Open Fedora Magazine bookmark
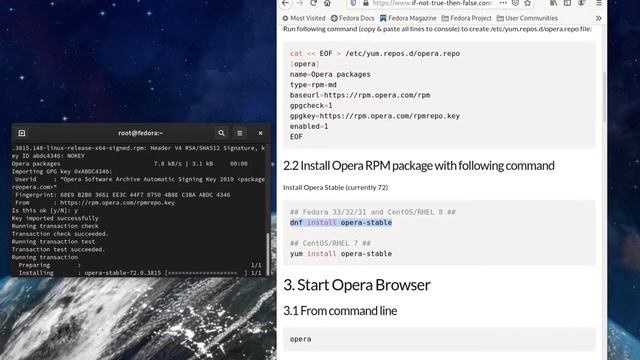Screen dimensions: 640x360 click(x=408, y=18)
